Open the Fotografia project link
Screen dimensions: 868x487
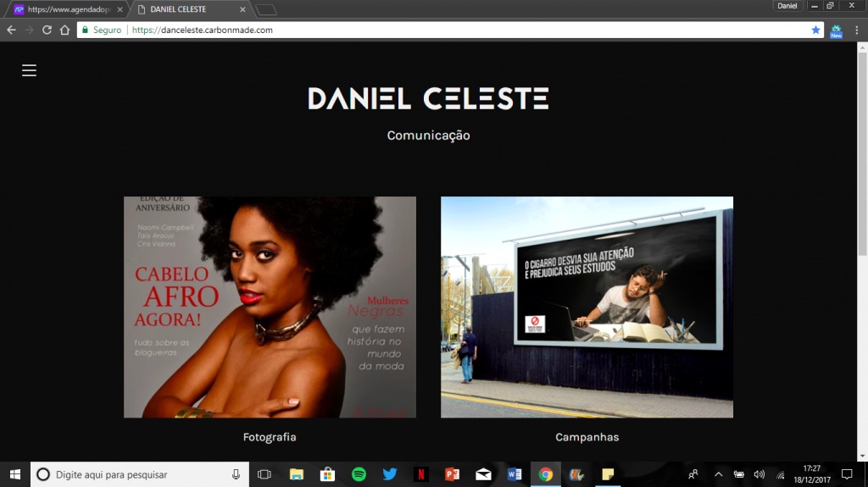click(270, 437)
